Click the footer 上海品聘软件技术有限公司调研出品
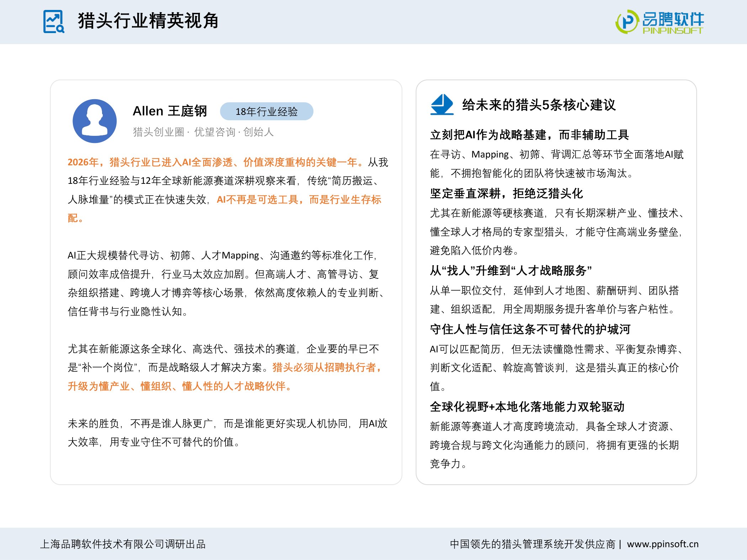 (123, 544)
